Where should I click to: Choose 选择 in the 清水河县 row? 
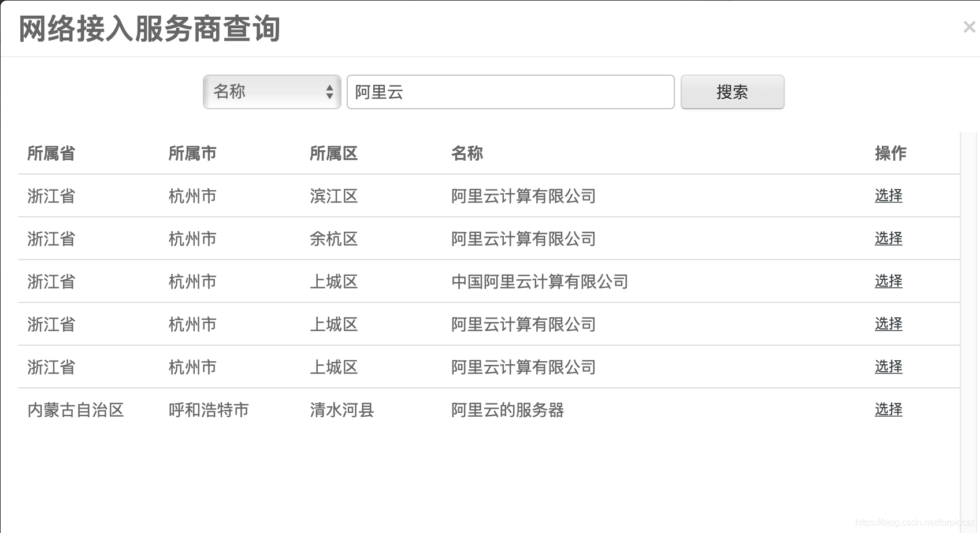[888, 410]
